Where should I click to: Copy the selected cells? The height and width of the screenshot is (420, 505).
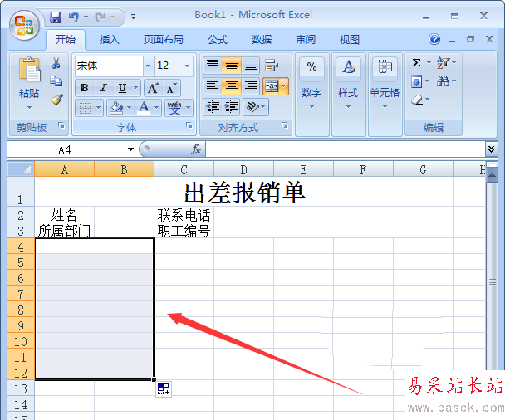pyautogui.click(x=56, y=81)
